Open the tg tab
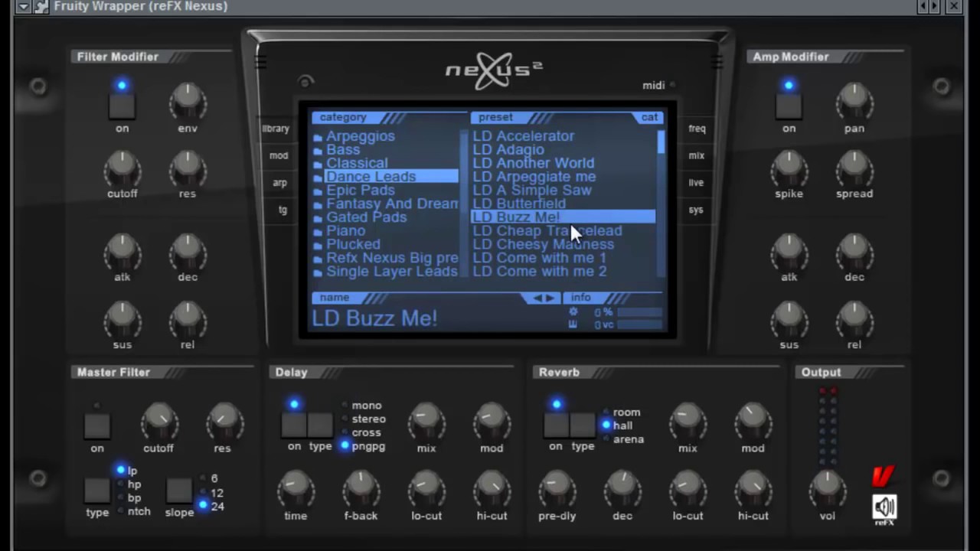The image size is (980, 551). 283,210
